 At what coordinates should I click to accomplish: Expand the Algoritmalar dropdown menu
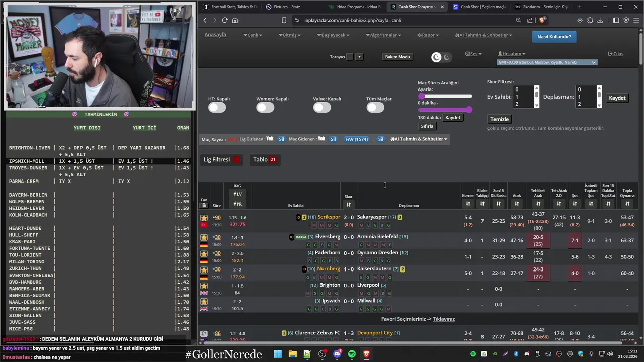click(x=383, y=35)
